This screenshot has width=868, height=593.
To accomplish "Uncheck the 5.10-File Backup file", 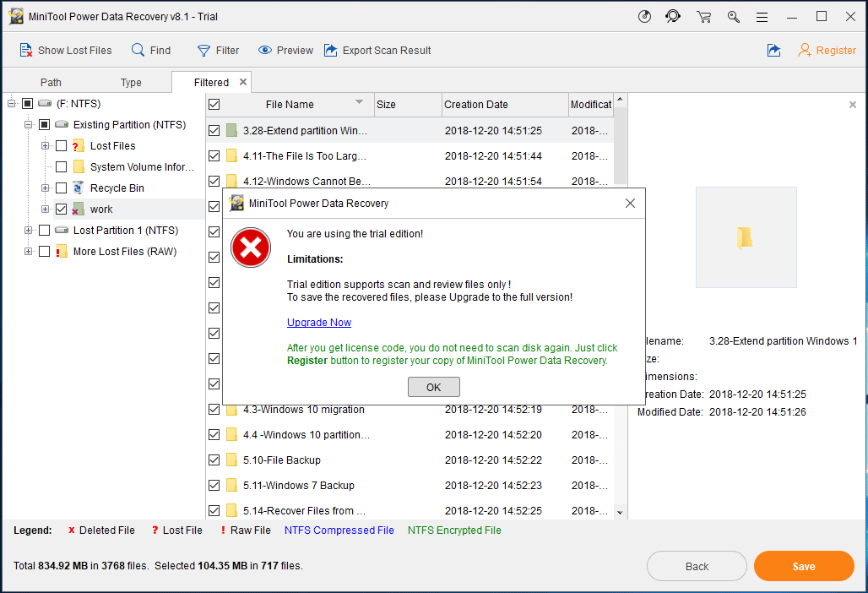I will (214, 460).
